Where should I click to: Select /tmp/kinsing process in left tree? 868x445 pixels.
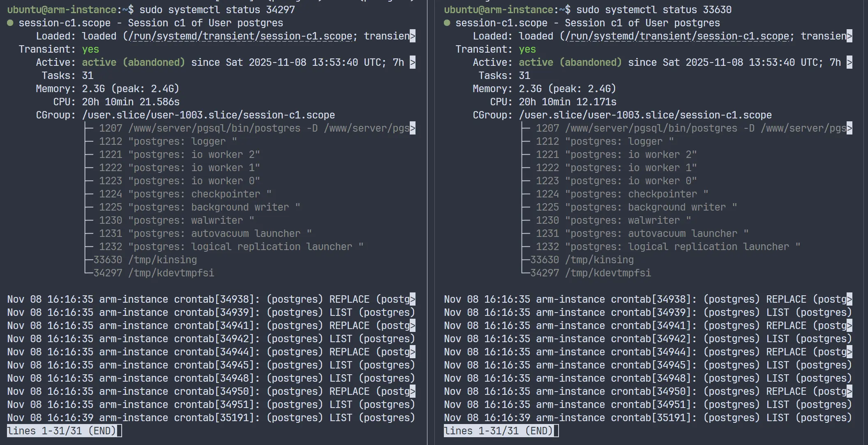[x=162, y=260]
